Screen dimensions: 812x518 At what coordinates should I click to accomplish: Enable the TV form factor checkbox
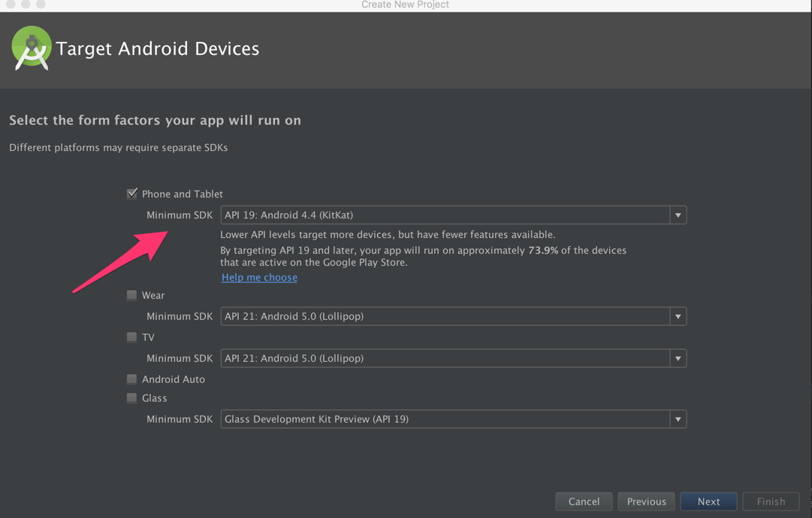tap(132, 337)
